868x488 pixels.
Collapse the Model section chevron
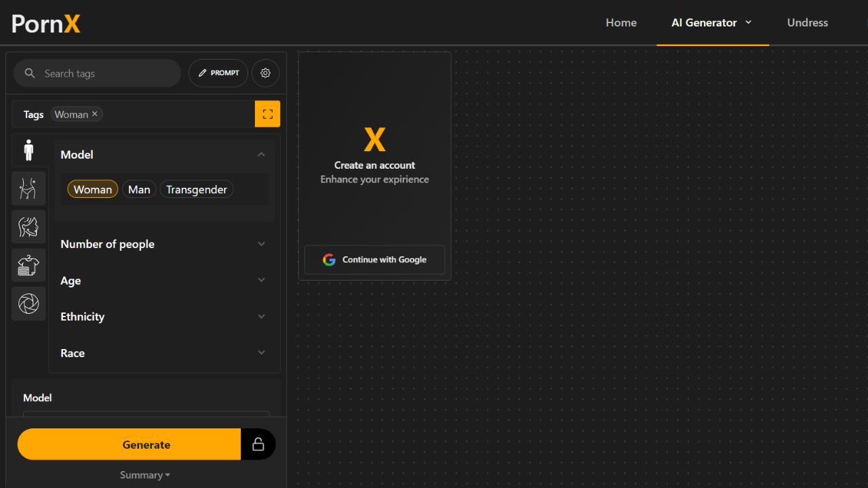click(x=261, y=155)
